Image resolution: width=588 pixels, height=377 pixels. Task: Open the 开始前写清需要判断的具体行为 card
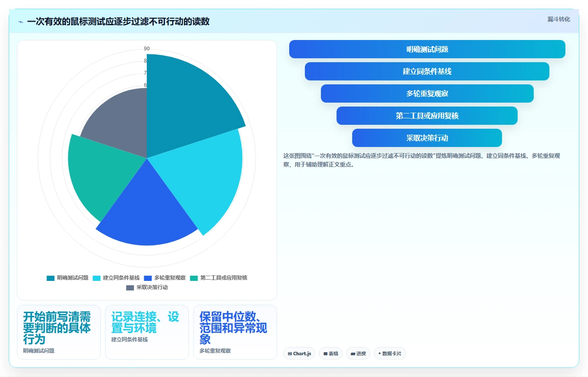(x=59, y=332)
